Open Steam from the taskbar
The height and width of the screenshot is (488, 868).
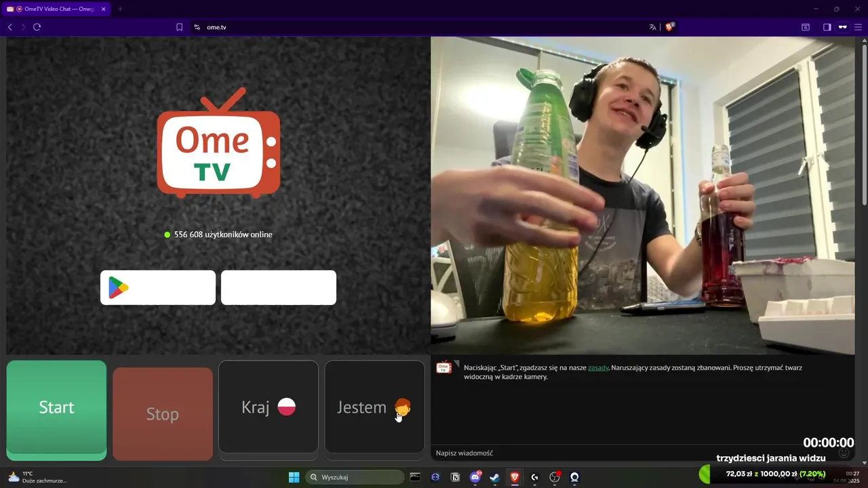pyautogui.click(x=495, y=477)
